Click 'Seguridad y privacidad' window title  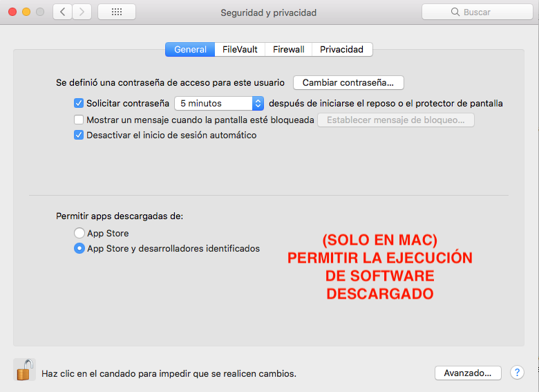click(269, 12)
